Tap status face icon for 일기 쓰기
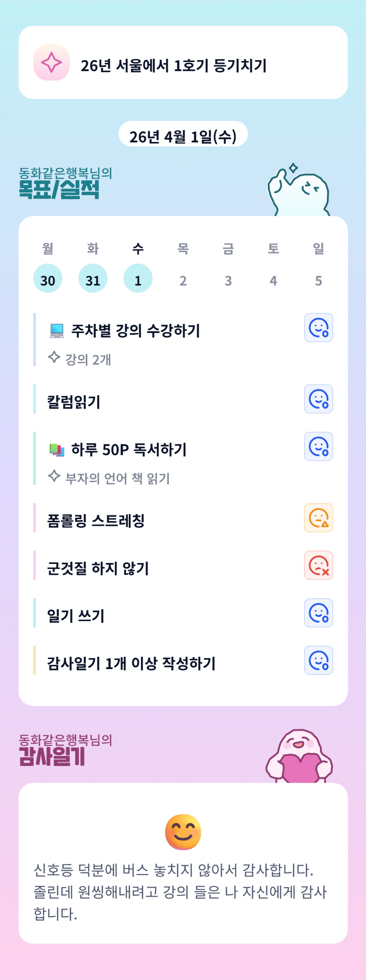The width and height of the screenshot is (366, 980). 318,613
